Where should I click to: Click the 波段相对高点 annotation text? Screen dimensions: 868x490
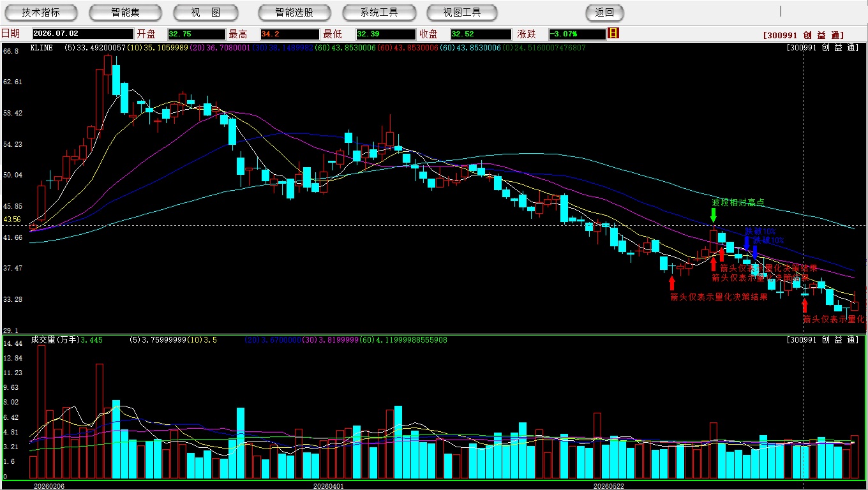tap(738, 202)
